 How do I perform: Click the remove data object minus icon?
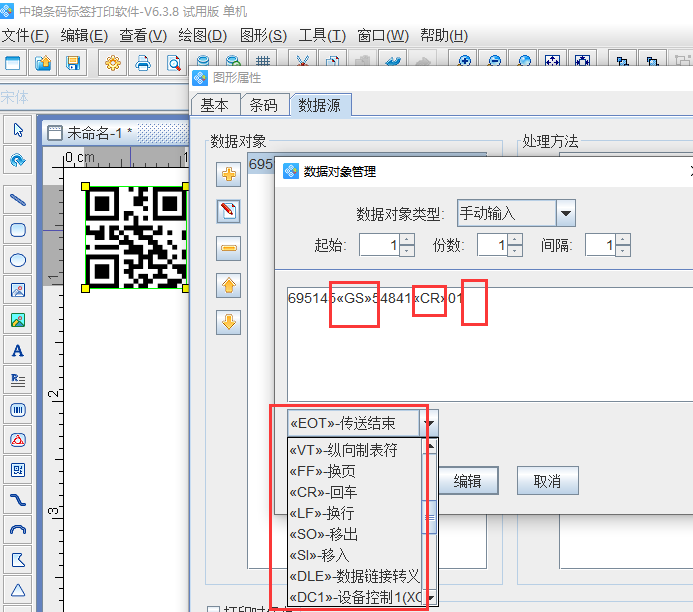tap(229, 248)
